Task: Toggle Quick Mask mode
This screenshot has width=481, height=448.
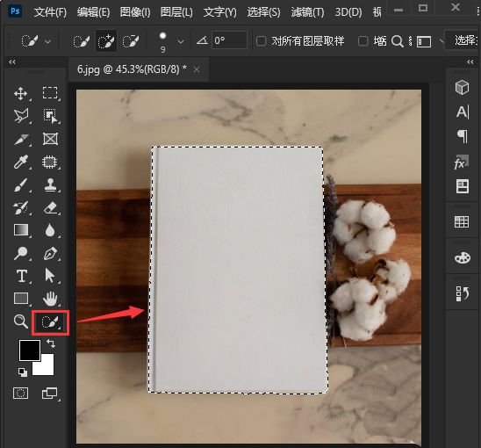Action: [21, 393]
